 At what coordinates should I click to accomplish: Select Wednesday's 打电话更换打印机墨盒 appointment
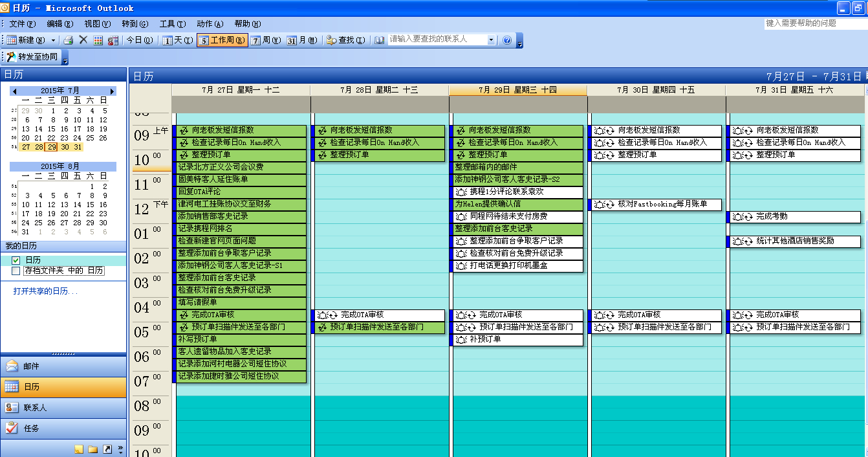[x=517, y=265]
